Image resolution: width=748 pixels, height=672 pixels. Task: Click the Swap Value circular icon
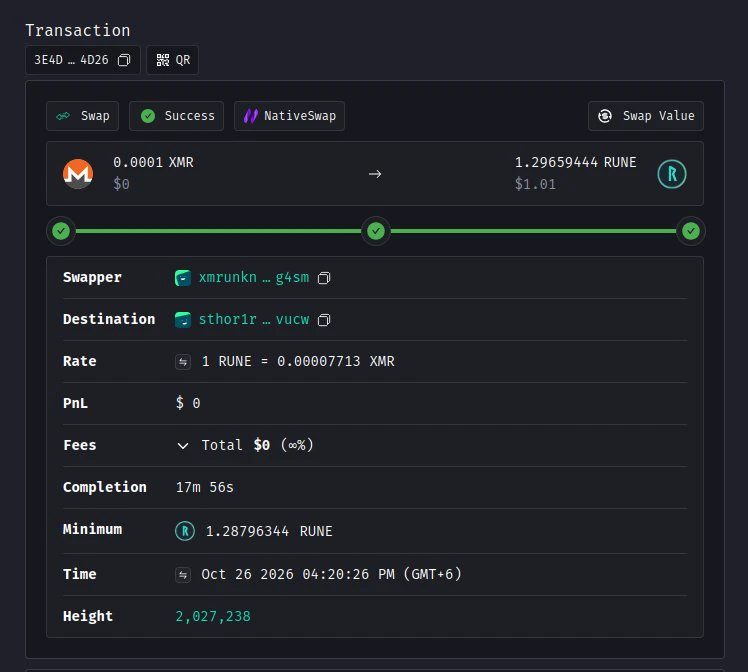605,116
